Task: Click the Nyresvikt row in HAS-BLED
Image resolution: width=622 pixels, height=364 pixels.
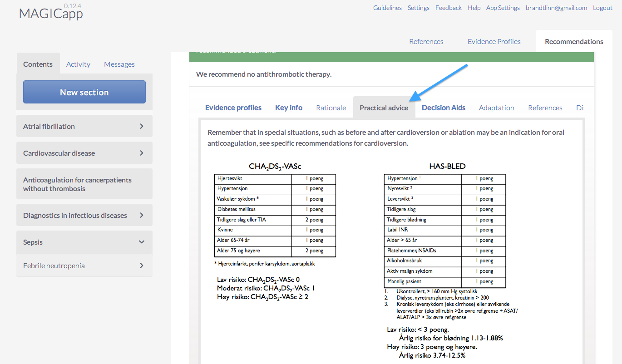Action: pos(445,188)
